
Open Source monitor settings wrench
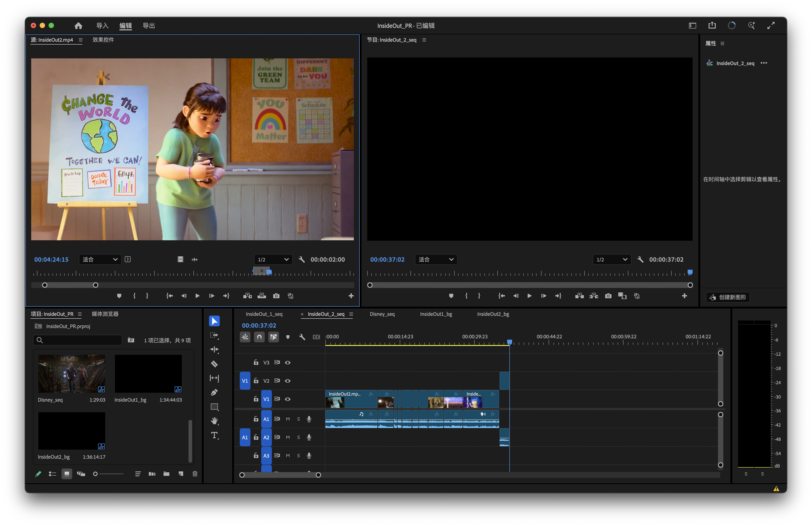coord(301,259)
